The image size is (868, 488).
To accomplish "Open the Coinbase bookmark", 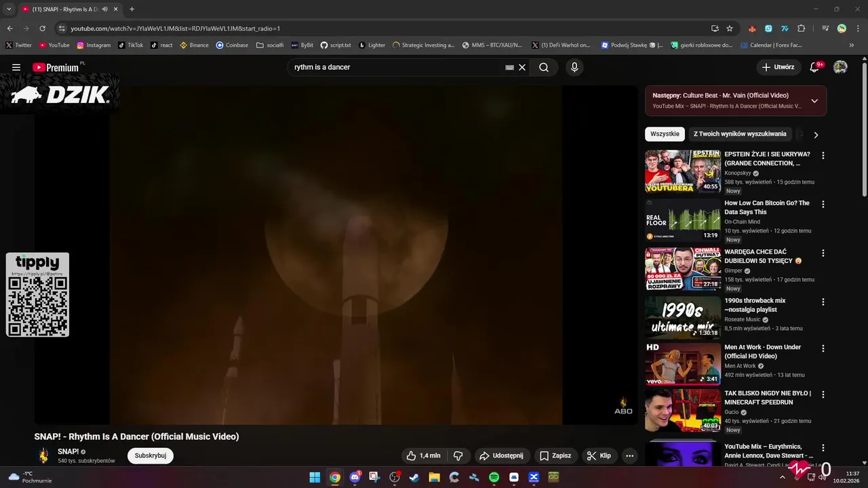I will (x=232, y=45).
